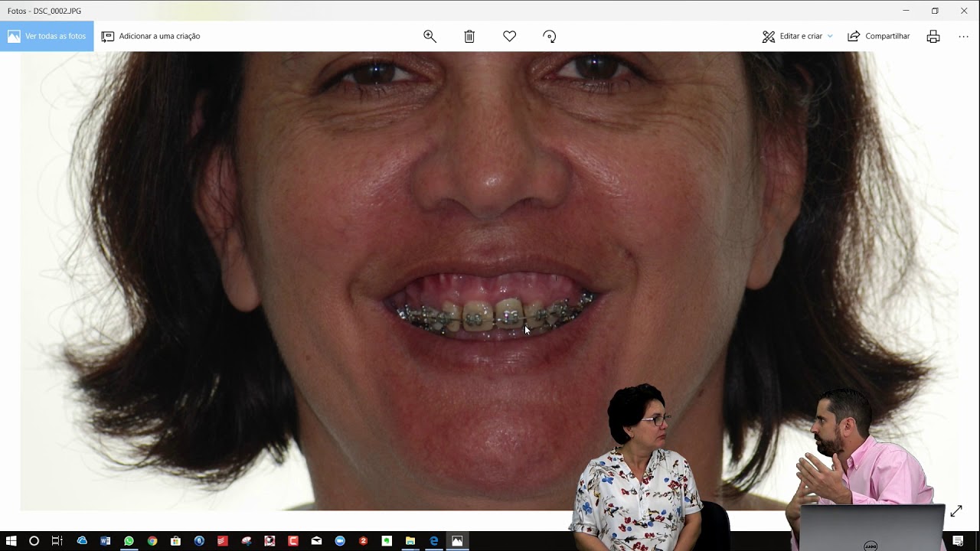The width and height of the screenshot is (980, 551).
Task: Open Microsoft Store from taskbar
Action: (x=175, y=541)
